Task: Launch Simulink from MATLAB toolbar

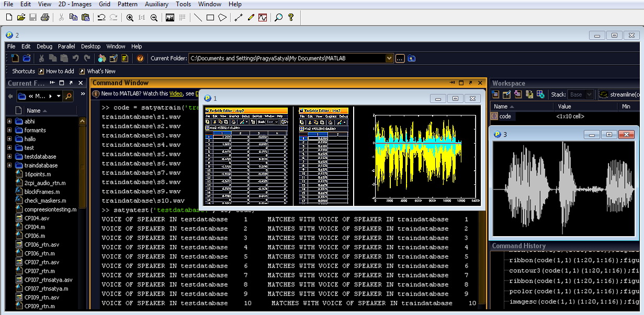Action: pyautogui.click(x=102, y=58)
